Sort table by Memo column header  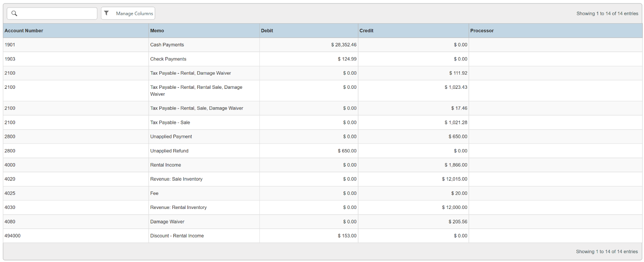(x=157, y=31)
